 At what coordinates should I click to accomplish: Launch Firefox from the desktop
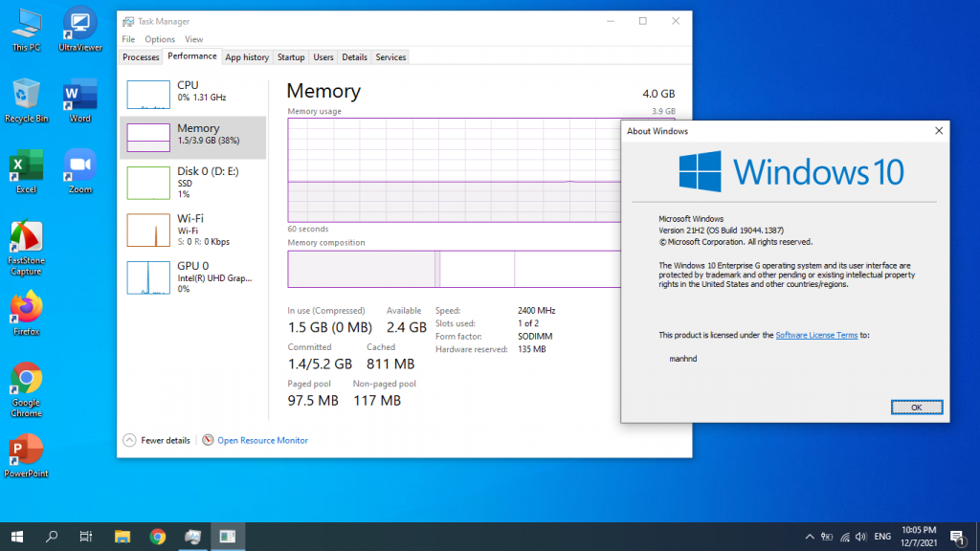click(26, 314)
